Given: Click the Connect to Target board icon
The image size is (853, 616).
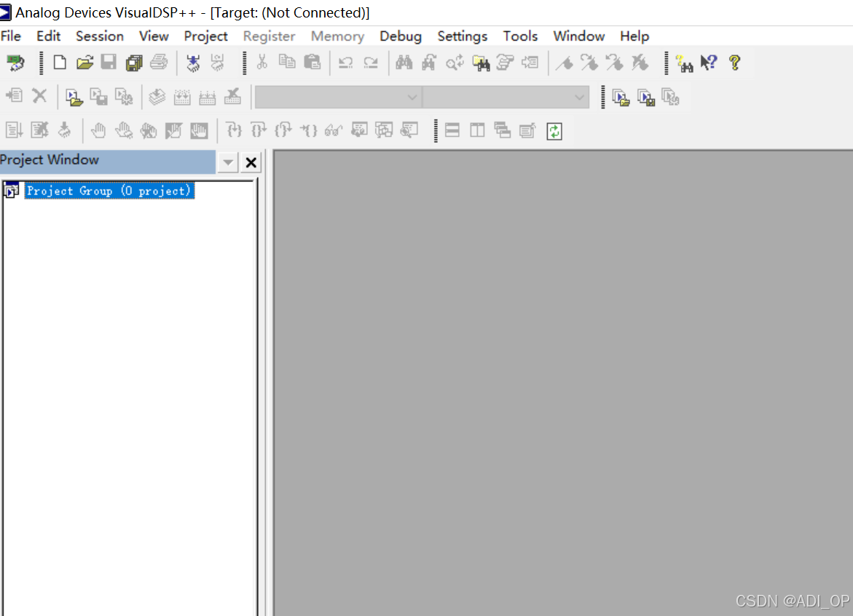Looking at the screenshot, I should click(15, 63).
